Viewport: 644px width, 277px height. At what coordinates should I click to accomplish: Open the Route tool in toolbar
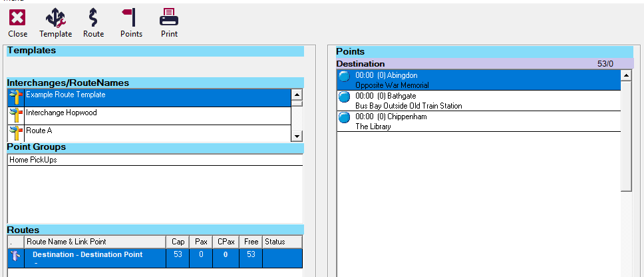pyautogui.click(x=93, y=17)
